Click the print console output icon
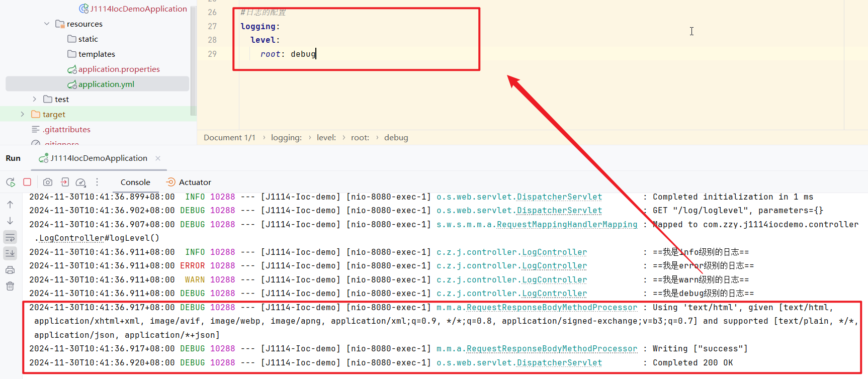This screenshot has width=868, height=379. pyautogui.click(x=10, y=270)
